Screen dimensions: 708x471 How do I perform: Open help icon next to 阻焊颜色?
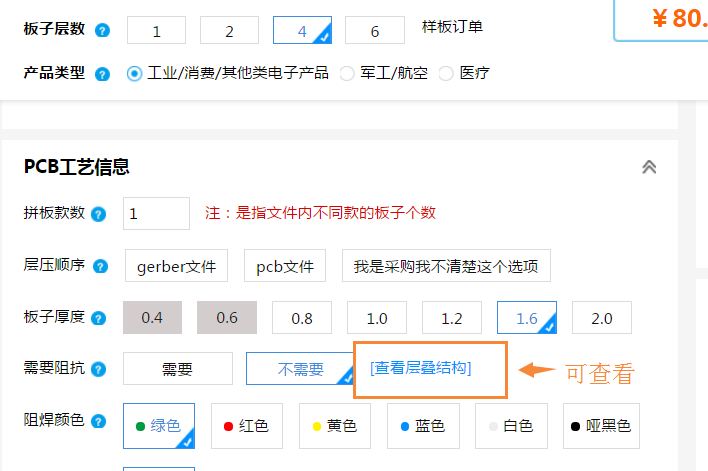pyautogui.click(x=98, y=421)
